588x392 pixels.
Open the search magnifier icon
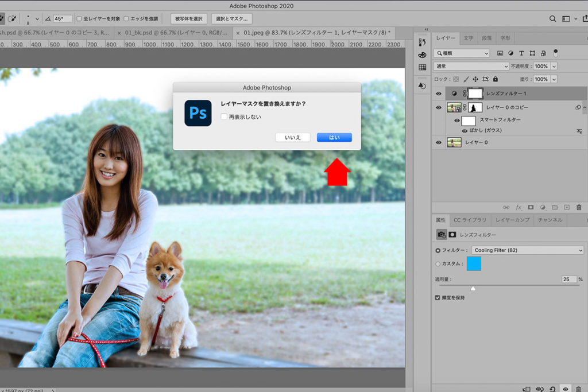click(x=552, y=18)
